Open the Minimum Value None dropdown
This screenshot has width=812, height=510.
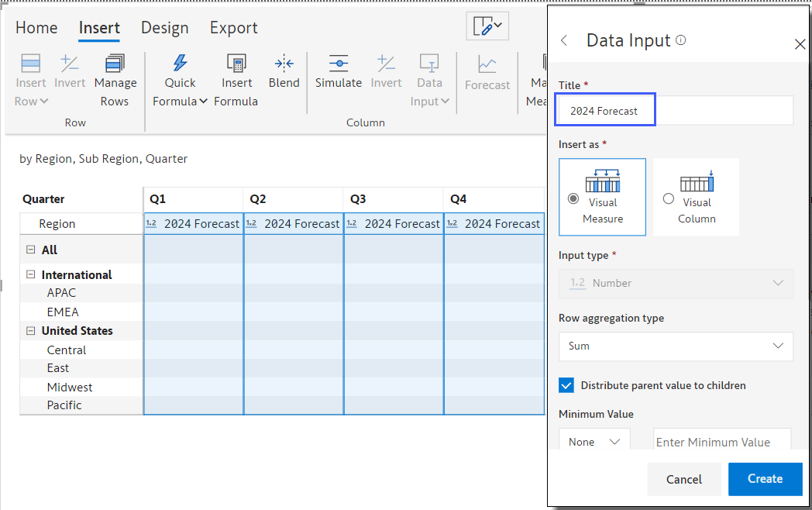(594, 442)
